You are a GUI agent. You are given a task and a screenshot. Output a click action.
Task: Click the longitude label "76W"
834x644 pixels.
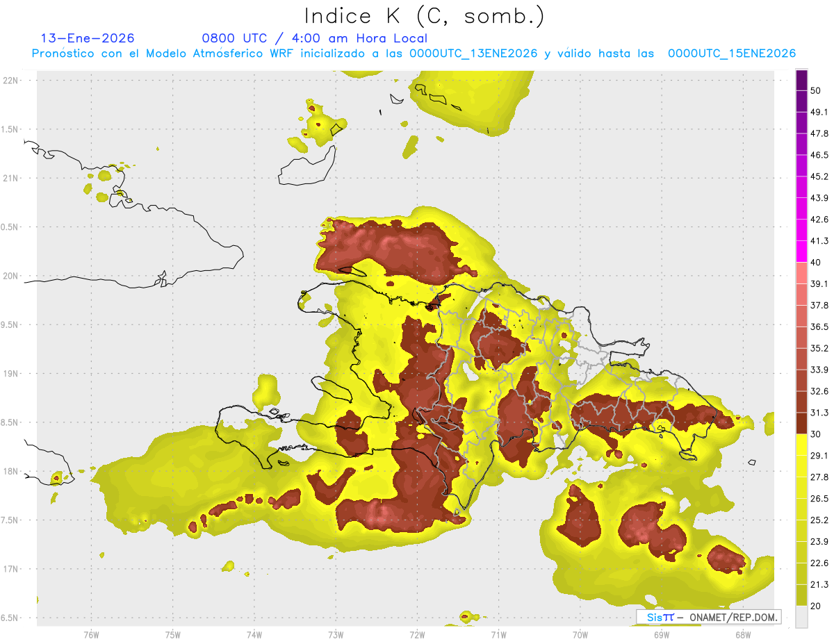91,634
